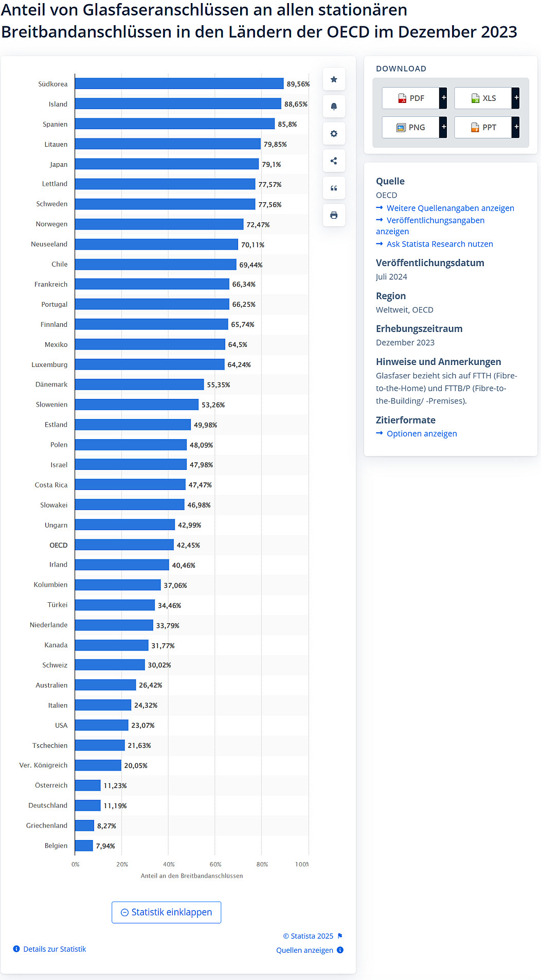541x980 pixels.
Task: Click the share icon
Action: [334, 161]
